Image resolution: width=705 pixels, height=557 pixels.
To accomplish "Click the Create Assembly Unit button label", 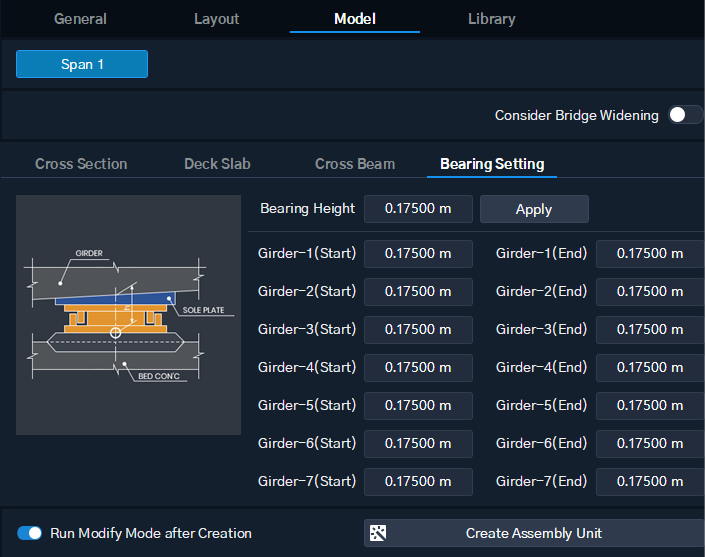I will coord(534,533).
